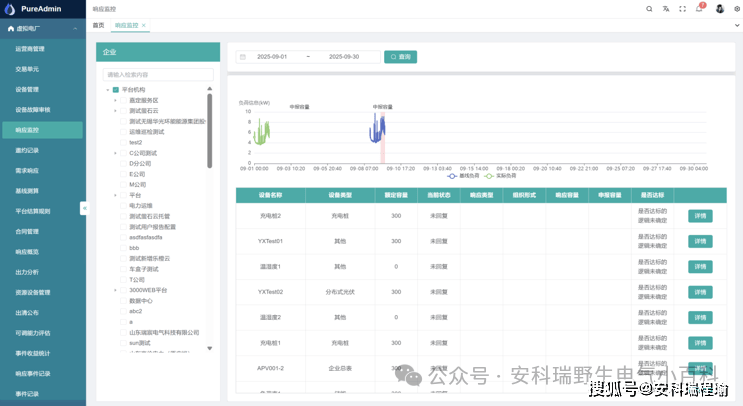Click the calendar icon in date range
Screen dimensions: 743x406
(243, 57)
